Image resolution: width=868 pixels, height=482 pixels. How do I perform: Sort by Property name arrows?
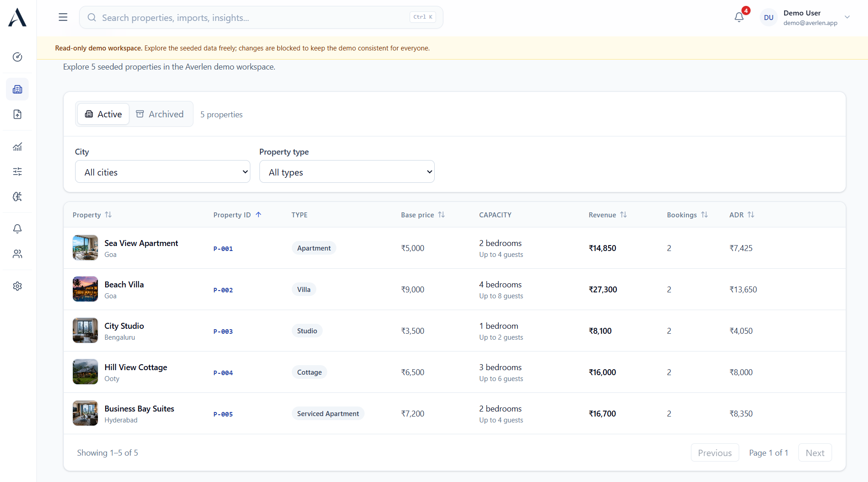pyautogui.click(x=108, y=215)
